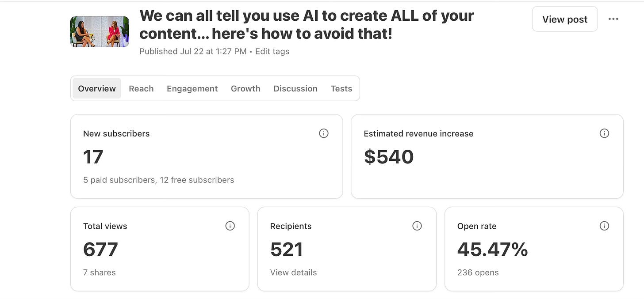Screen dimensions: 644x299
Task: Click info icon on Recipients card
Action: (417, 226)
